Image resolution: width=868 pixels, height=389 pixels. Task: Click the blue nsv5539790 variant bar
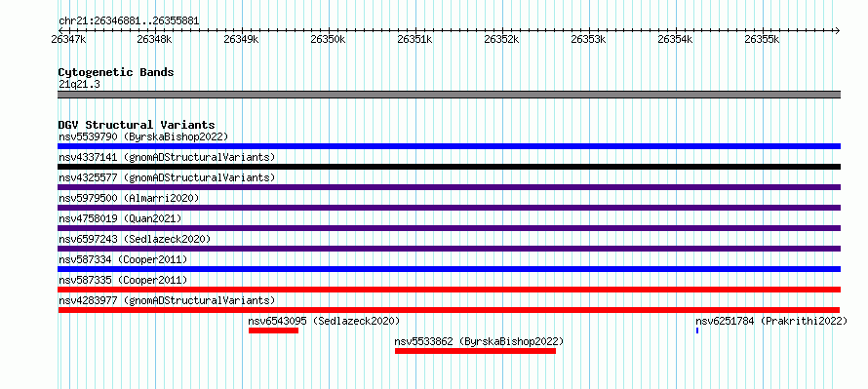(x=449, y=146)
